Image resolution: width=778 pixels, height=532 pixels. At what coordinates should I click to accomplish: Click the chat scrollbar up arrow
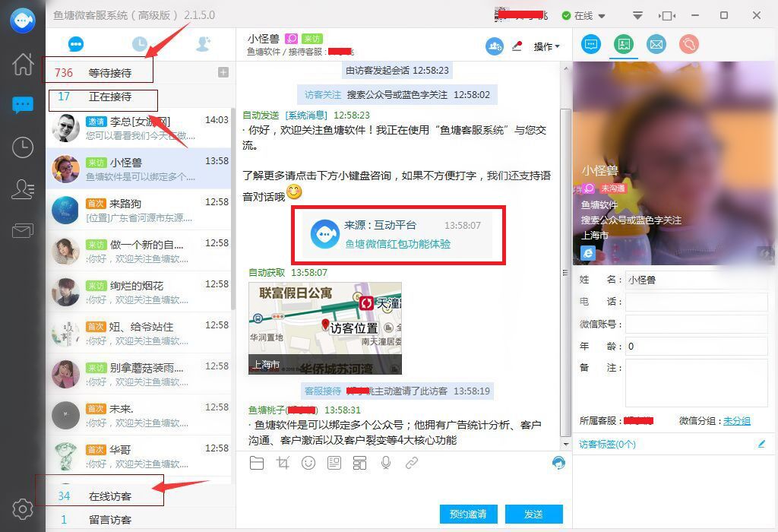565,68
